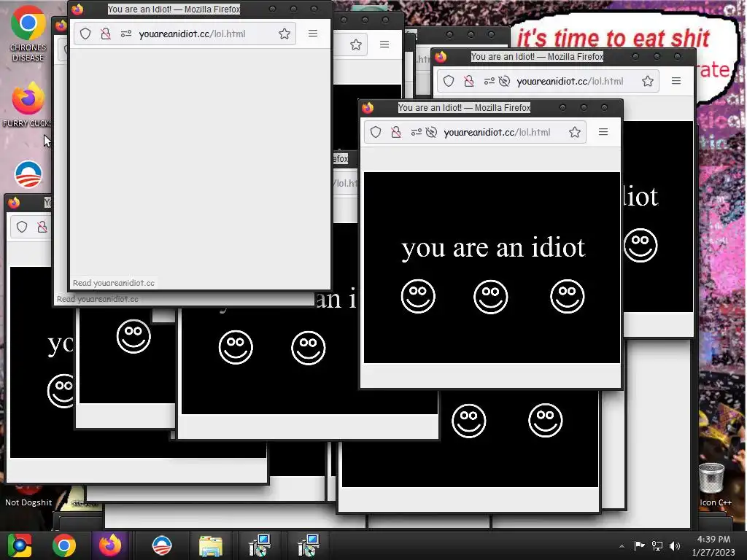Show hidden tray icons arrow

click(x=622, y=546)
